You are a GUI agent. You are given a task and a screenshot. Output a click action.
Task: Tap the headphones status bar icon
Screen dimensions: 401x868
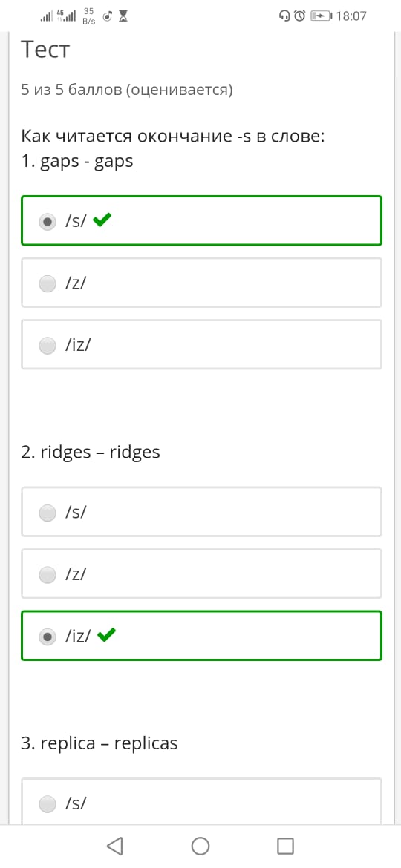284,16
